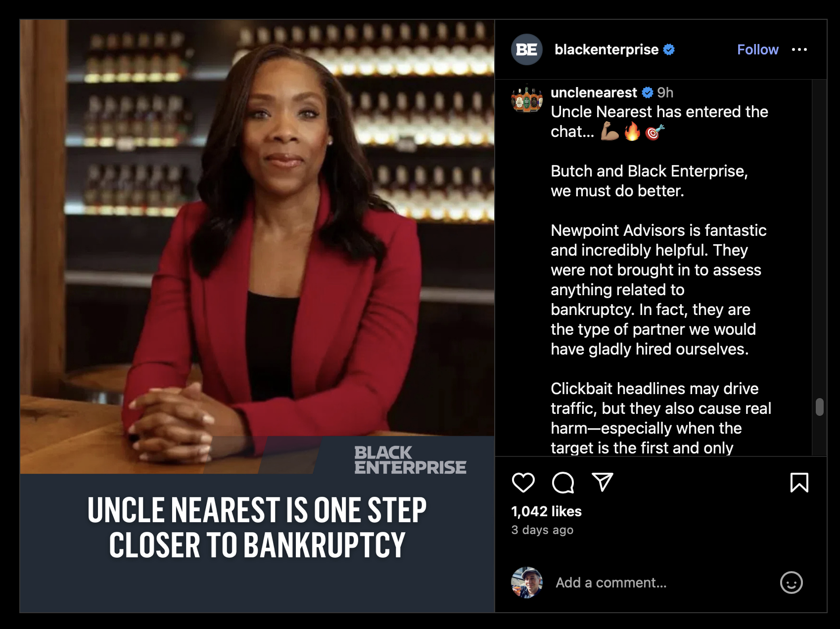The image size is (840, 629).
Task: Open the three-dot more options menu
Action: coord(799,49)
